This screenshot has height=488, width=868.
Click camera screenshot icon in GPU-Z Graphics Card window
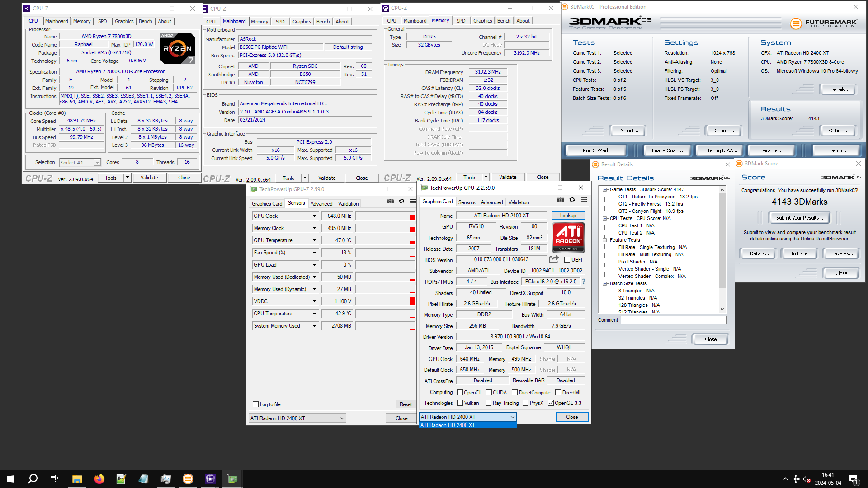[x=561, y=200]
